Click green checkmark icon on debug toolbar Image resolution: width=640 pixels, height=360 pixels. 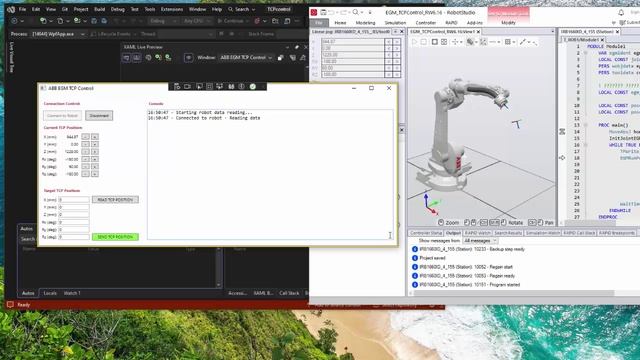(x=253, y=87)
